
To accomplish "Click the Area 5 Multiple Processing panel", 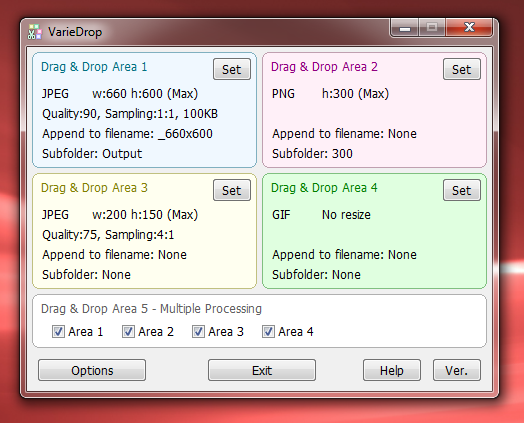I will point(259,321).
